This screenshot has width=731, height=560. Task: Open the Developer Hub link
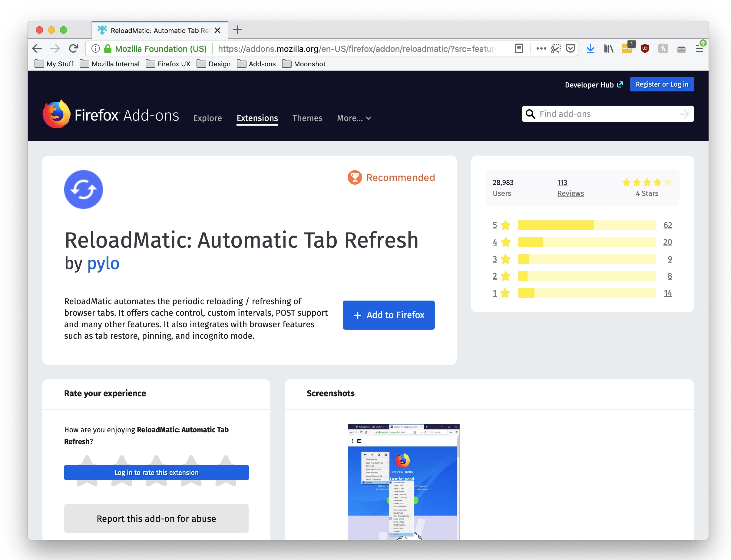(593, 85)
